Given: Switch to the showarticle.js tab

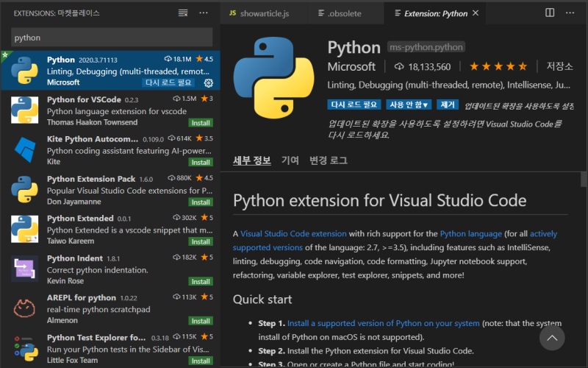Looking at the screenshot, I should [264, 13].
